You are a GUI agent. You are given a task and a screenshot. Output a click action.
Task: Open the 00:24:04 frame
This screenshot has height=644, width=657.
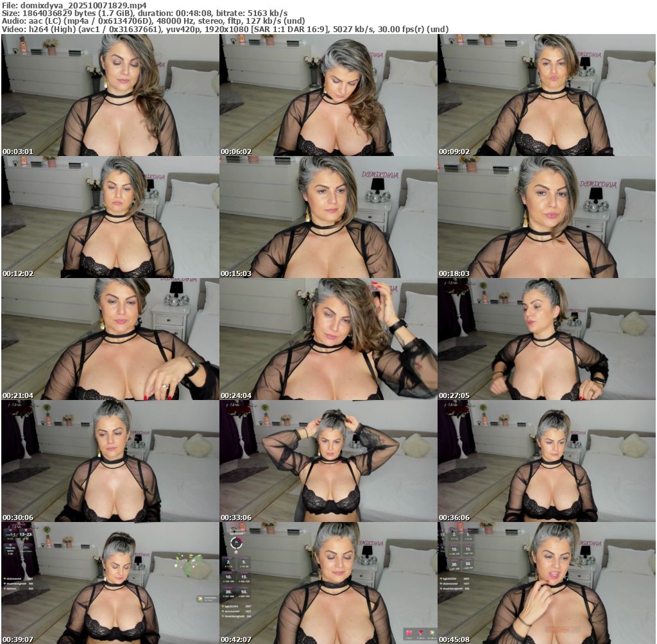click(x=328, y=339)
